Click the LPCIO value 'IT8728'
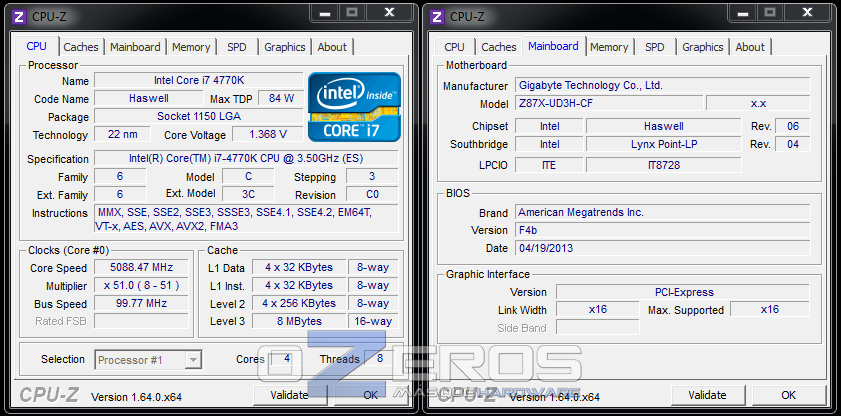This screenshot has height=416, width=841. (663, 165)
